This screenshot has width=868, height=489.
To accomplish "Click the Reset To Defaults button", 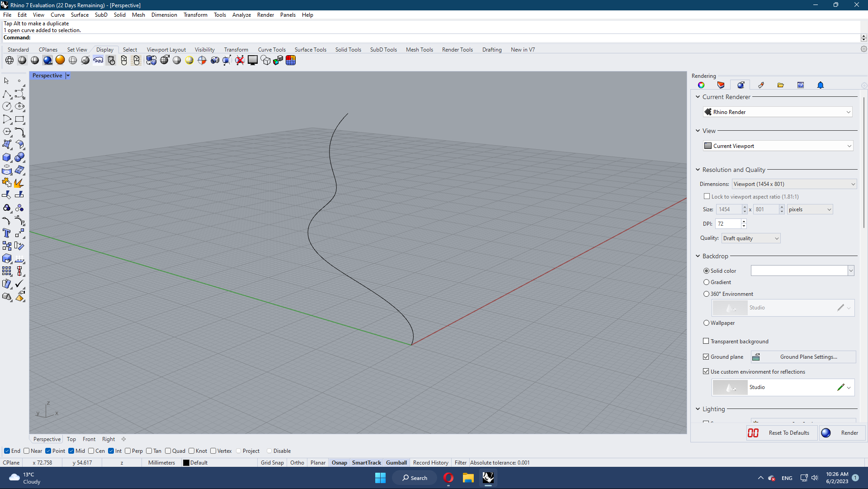I will tap(788, 433).
